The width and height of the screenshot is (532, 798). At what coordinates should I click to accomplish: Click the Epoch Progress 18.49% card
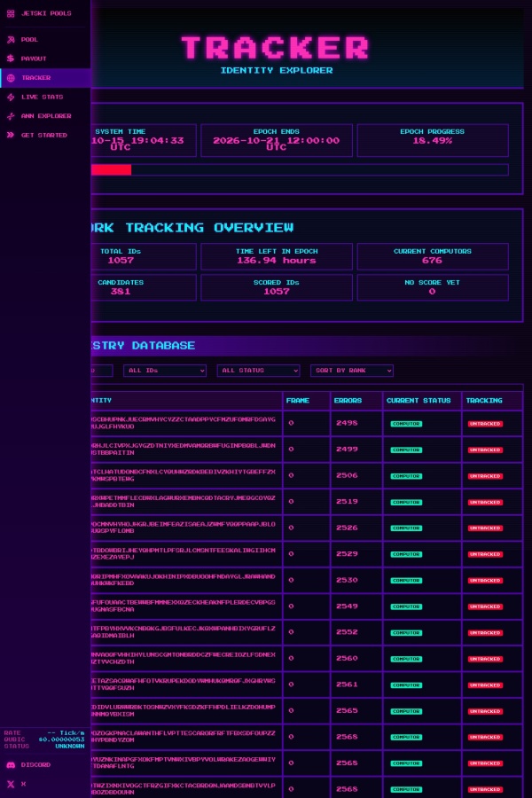[x=433, y=140]
